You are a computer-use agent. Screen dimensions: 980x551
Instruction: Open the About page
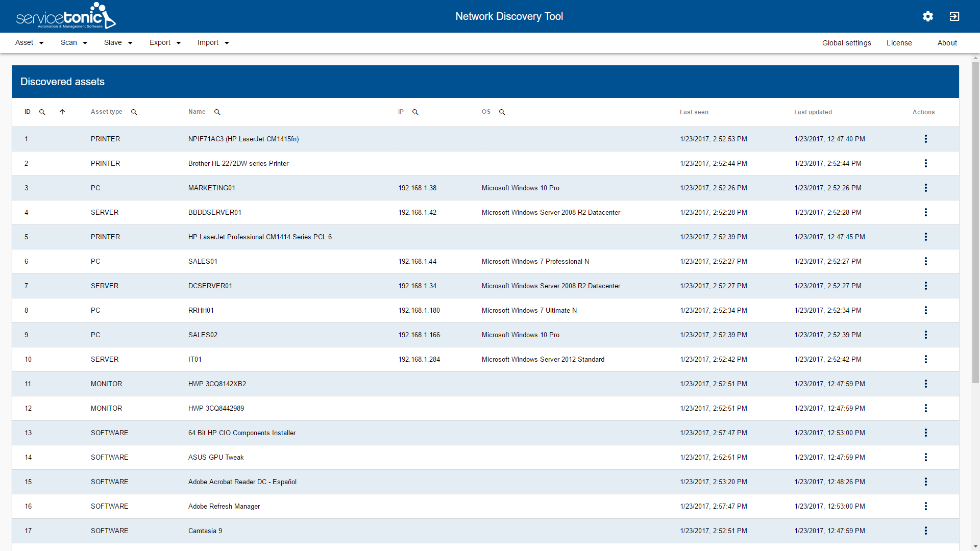pos(947,43)
